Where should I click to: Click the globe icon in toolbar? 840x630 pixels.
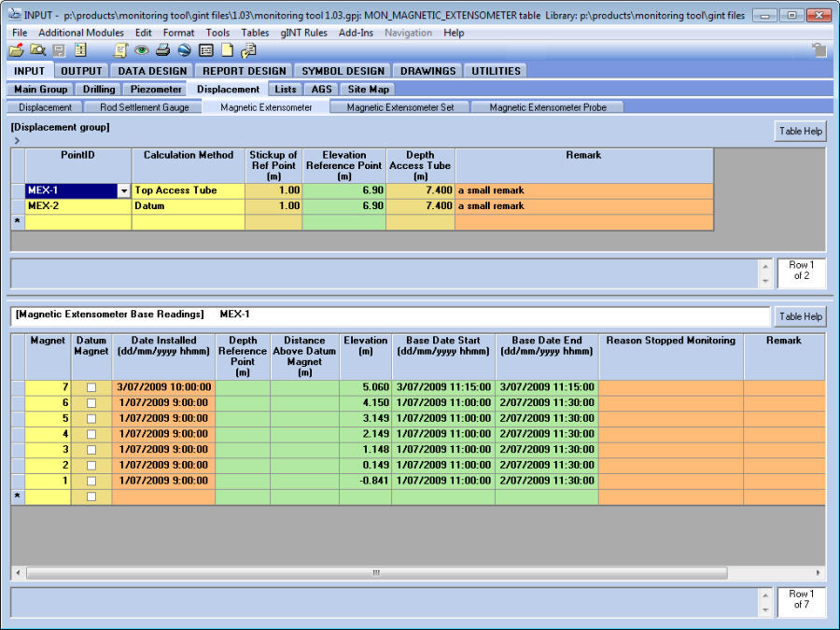click(184, 50)
